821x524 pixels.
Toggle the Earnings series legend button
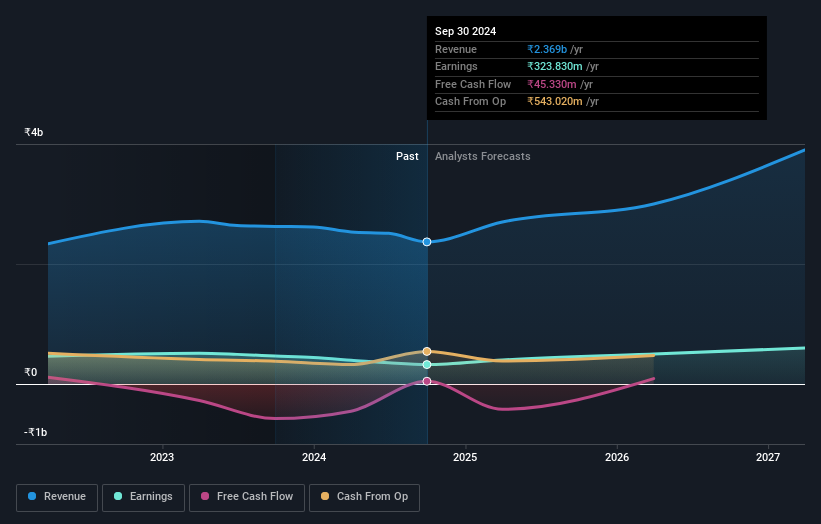(143, 497)
